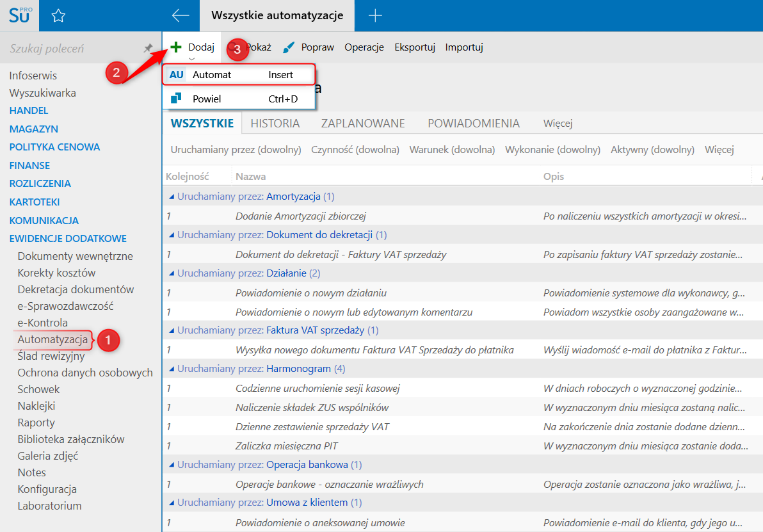Open the Aktywny filter dropdown

(x=652, y=150)
